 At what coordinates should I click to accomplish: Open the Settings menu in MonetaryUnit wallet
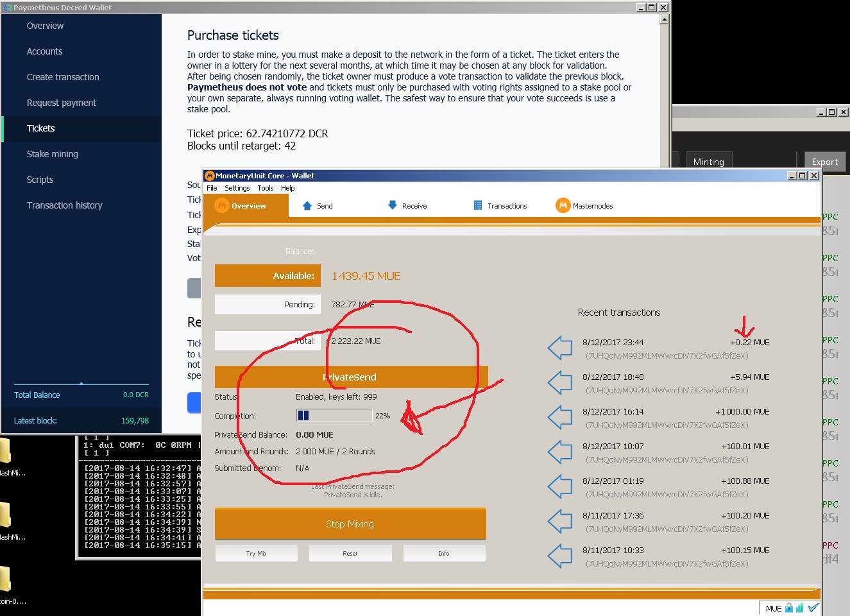pos(237,188)
